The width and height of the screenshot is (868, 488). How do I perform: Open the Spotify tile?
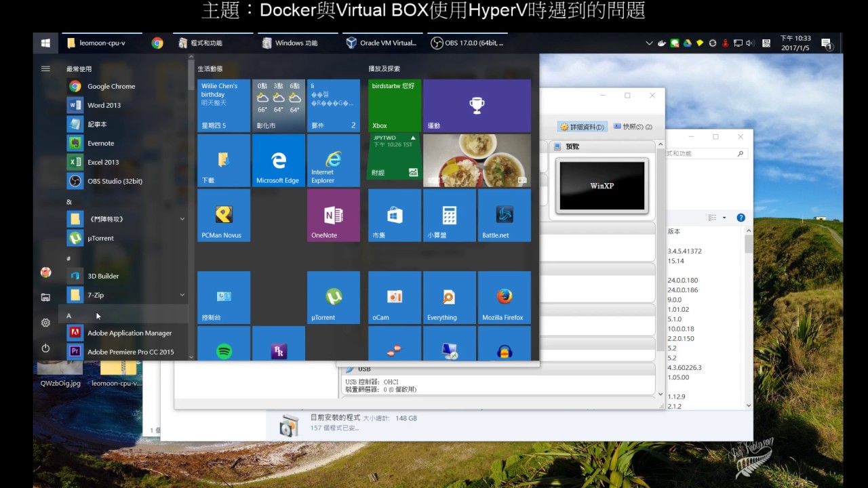click(x=223, y=344)
